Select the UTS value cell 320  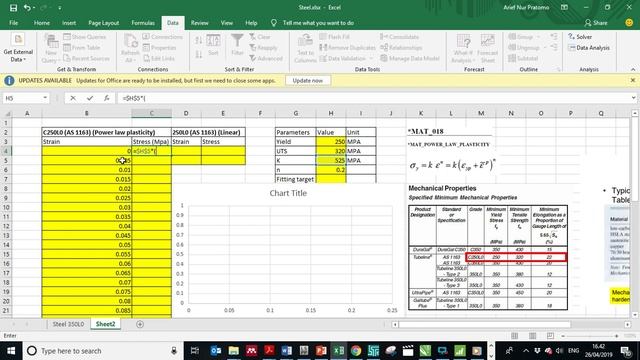331,151
